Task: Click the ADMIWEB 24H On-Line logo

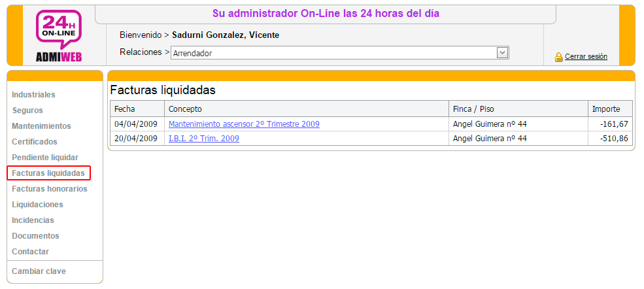Action: click(x=59, y=36)
